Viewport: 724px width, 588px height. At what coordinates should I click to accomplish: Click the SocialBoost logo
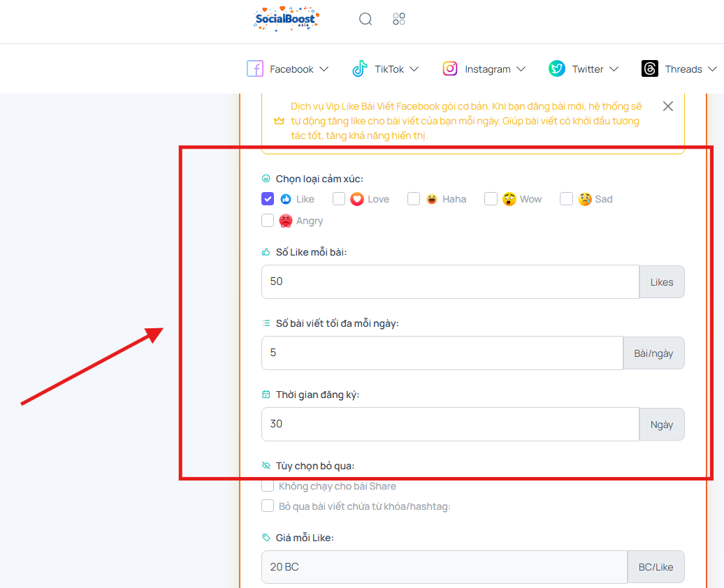click(287, 19)
